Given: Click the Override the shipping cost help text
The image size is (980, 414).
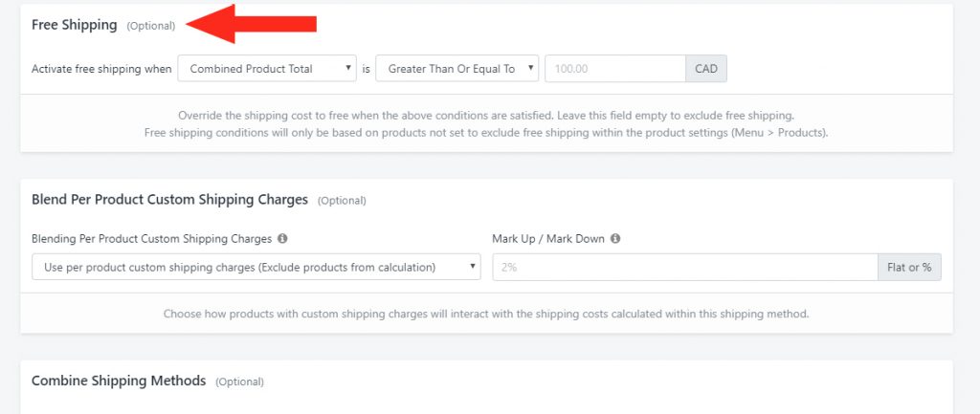Looking at the screenshot, I should click(x=486, y=116).
